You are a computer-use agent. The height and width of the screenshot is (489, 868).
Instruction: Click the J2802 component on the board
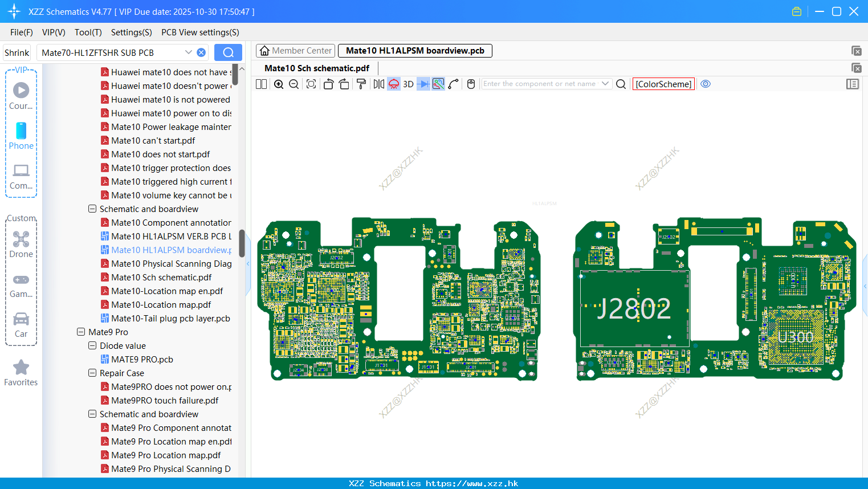[x=634, y=309]
